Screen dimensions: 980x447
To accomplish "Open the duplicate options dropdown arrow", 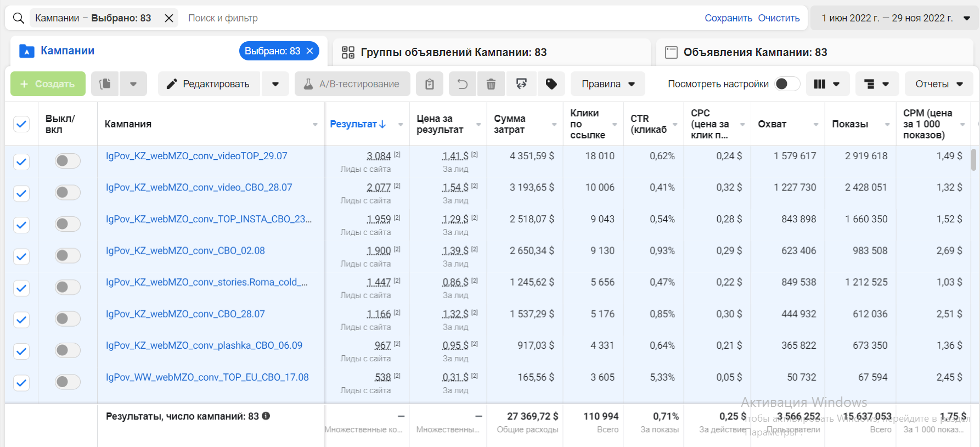I will pos(133,84).
